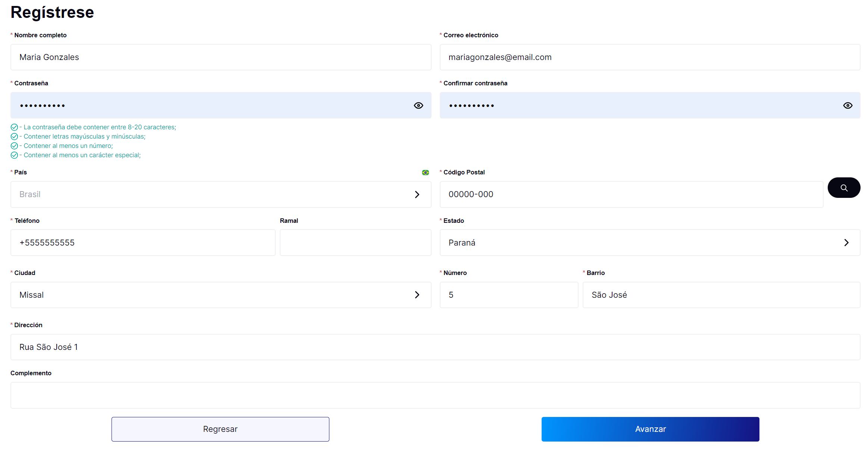The width and height of the screenshot is (868, 449).
Task: Click 'Contener letras mayúsculas y minúsculas' text
Action: click(x=82, y=136)
